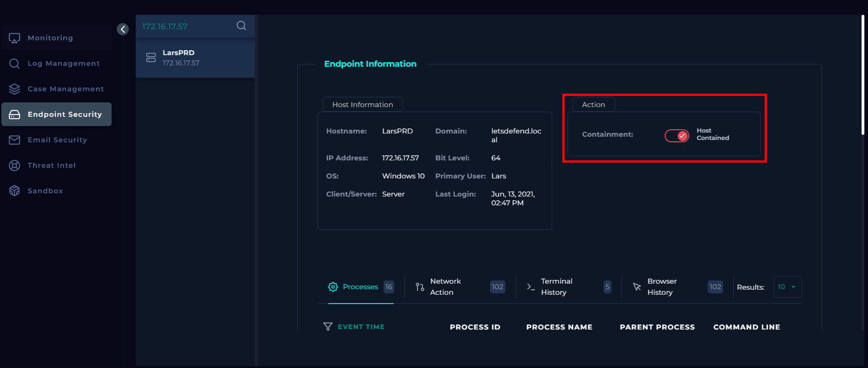Toggle the host Containment switch
This screenshot has width=868, height=368.
click(x=677, y=135)
